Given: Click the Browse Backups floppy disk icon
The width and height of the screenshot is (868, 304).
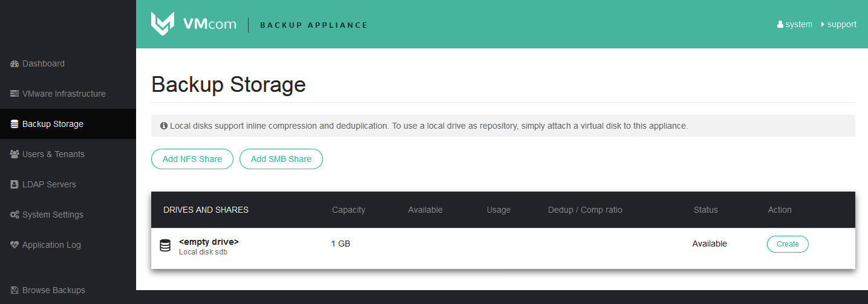Looking at the screenshot, I should click(x=15, y=290).
